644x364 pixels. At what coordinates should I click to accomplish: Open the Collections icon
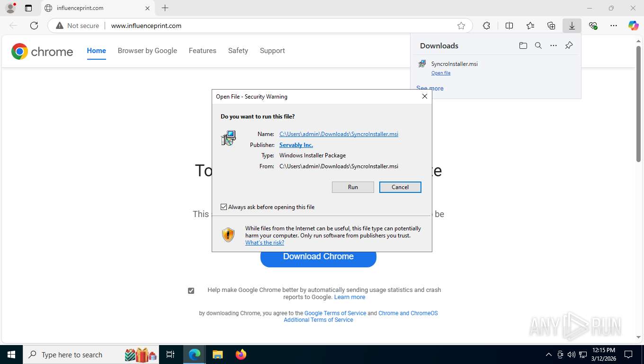[551, 26]
